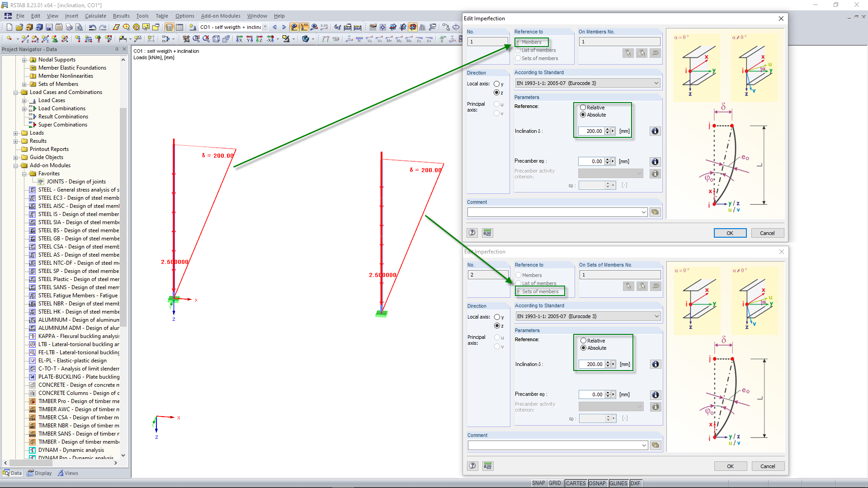
Task: Switch to the previous load case arrow
Action: pyautogui.click(x=275, y=27)
